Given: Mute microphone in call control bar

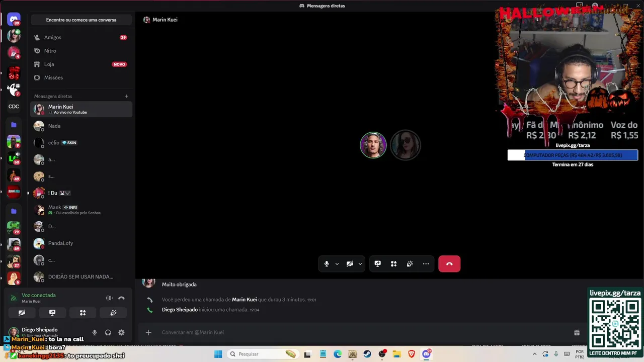Looking at the screenshot, I should [x=327, y=264].
